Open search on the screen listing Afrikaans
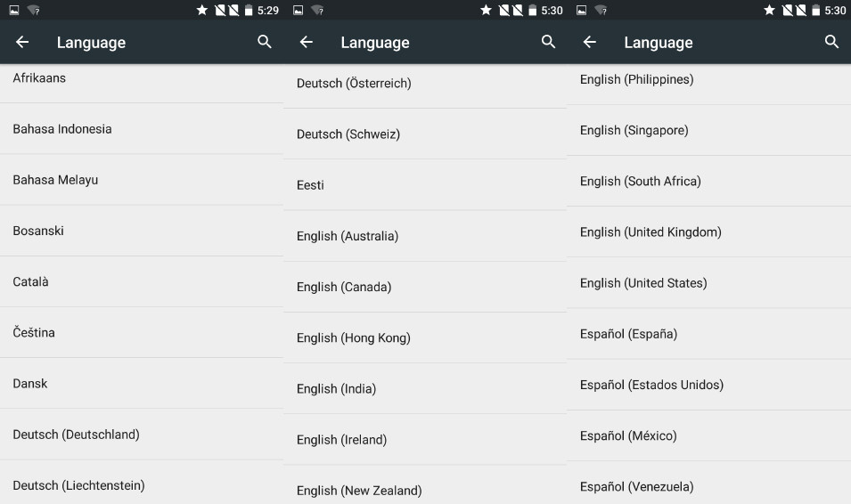851x504 pixels. coord(265,42)
